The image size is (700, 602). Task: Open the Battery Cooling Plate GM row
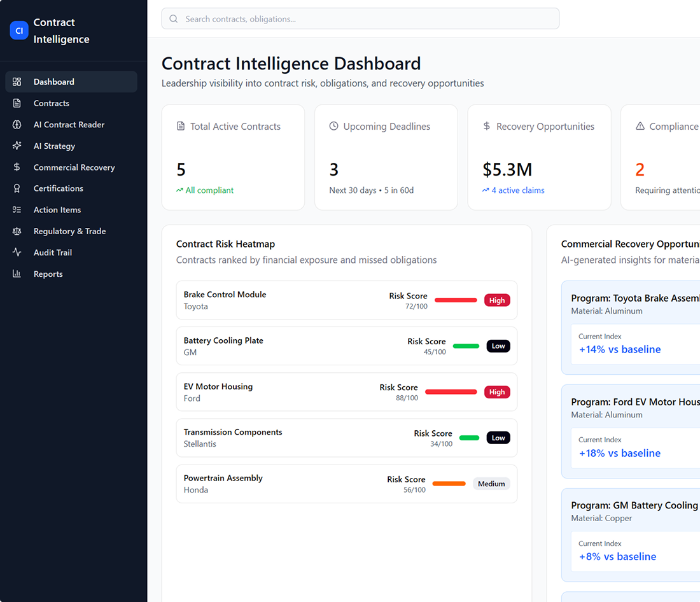pos(347,346)
